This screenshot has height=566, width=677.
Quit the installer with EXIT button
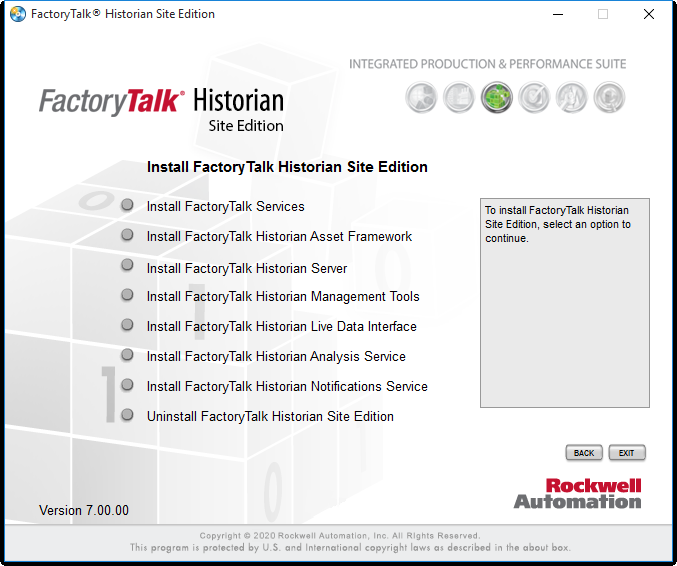[x=626, y=453]
